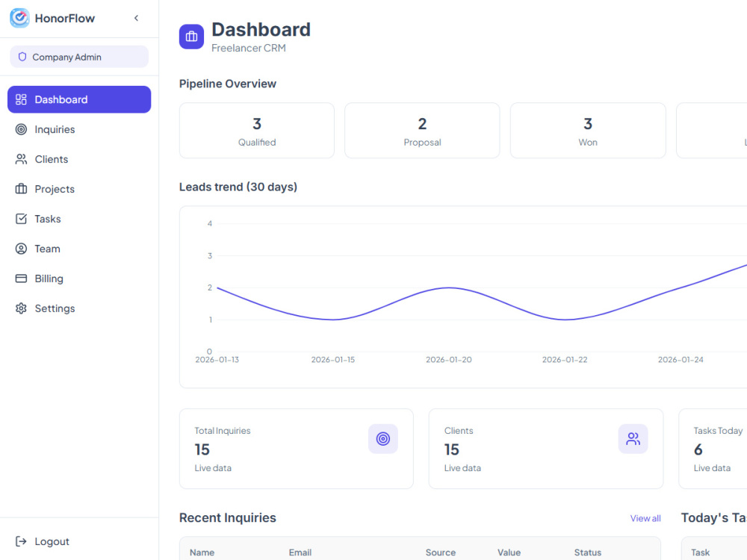747x560 pixels.
Task: Click the Company Admin role badge
Action: pyautogui.click(x=79, y=57)
